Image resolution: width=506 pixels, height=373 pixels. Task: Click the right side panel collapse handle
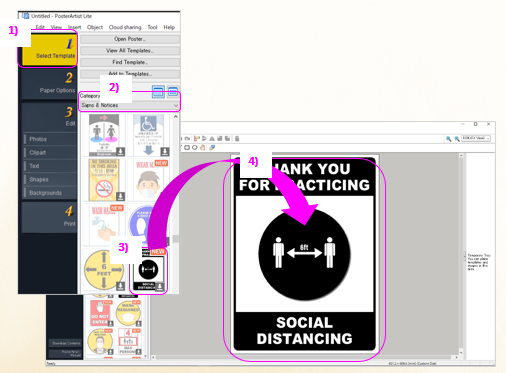pos(465,256)
